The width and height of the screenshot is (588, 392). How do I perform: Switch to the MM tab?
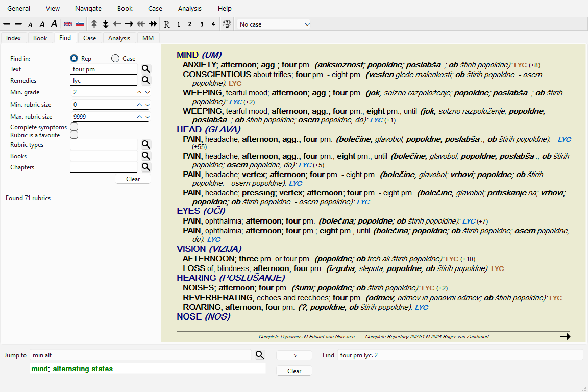click(148, 38)
